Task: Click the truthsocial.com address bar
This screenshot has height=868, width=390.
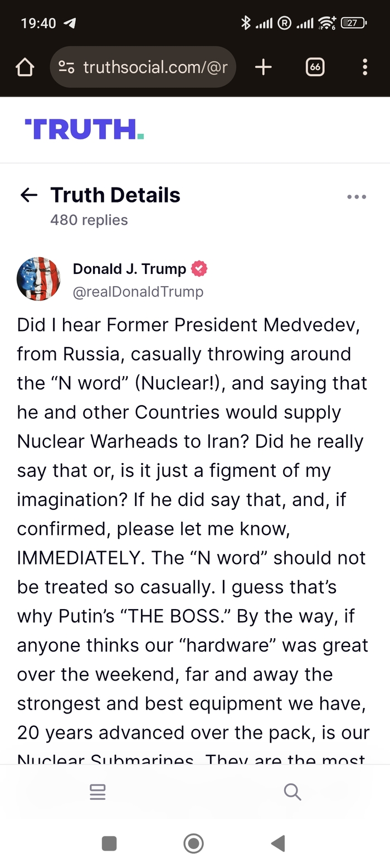Action: pos(143,67)
